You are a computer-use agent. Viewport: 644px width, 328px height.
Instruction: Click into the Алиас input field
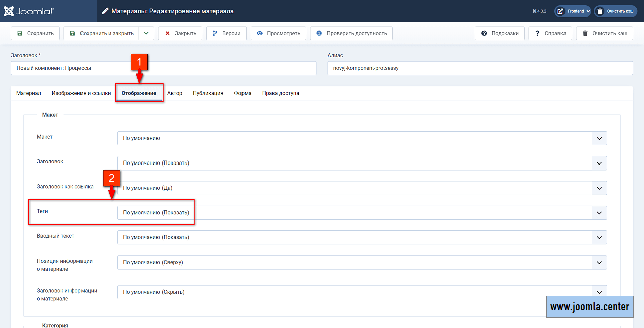480,68
